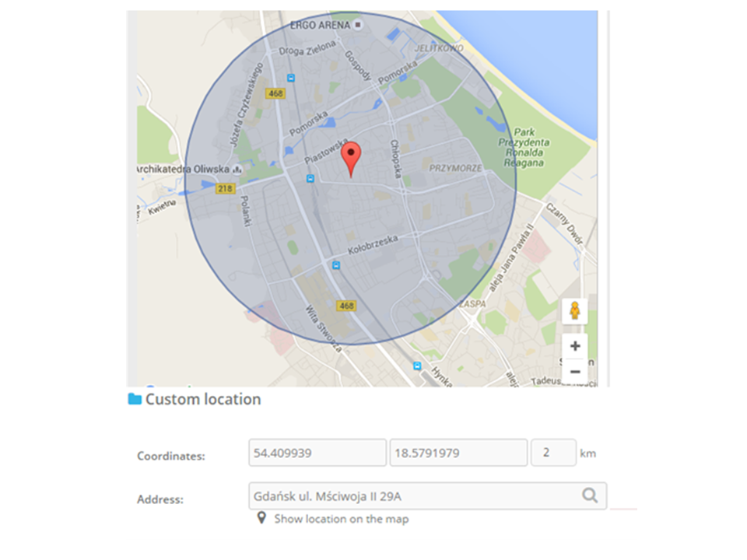Click the Chłopska street label

(395, 159)
